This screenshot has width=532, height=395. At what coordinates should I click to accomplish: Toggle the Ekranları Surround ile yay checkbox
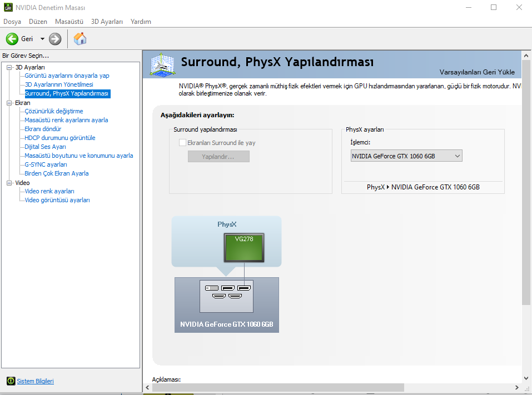182,143
